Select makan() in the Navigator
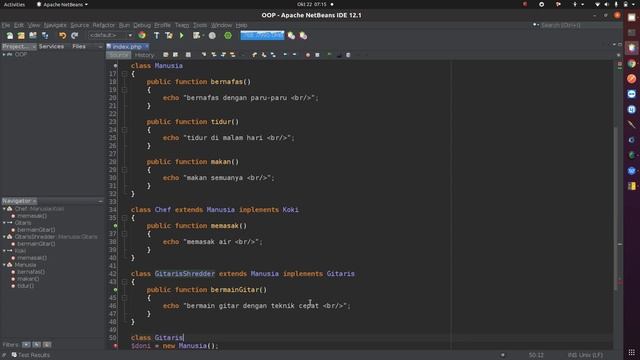 coord(28,279)
